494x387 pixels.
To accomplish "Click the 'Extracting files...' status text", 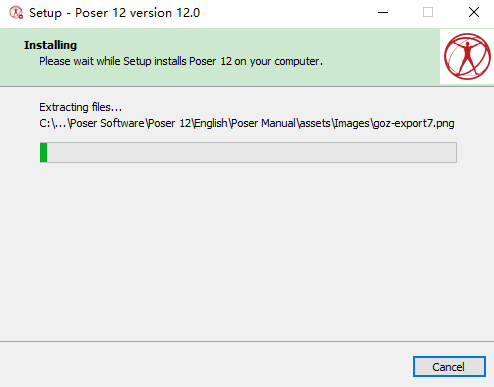I will tap(80, 107).
